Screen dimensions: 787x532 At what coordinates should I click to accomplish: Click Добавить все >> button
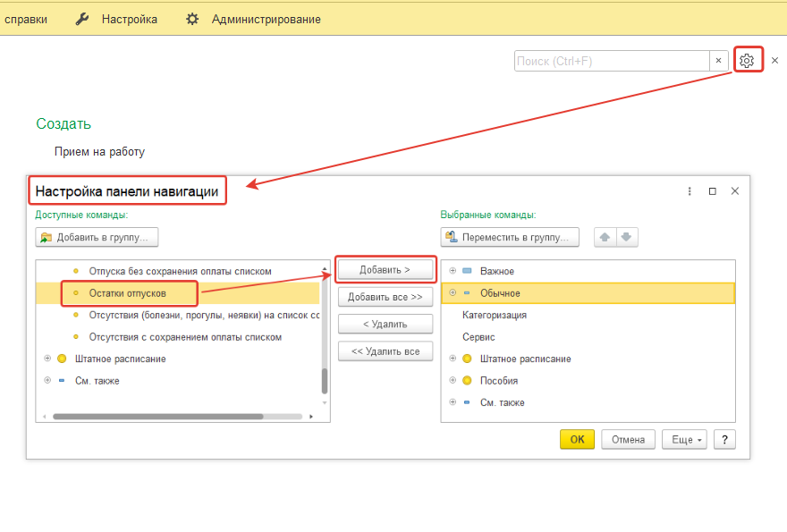tap(385, 297)
